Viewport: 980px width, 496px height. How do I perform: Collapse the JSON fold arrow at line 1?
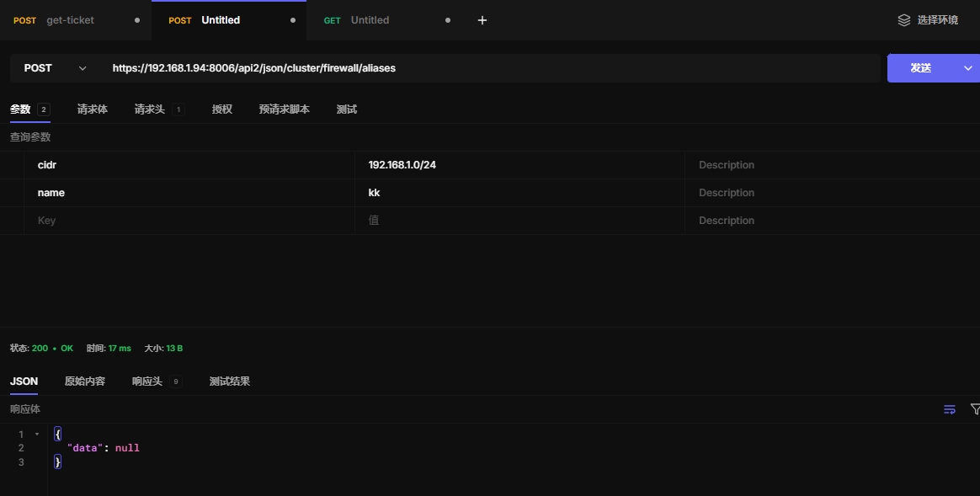[37, 435]
